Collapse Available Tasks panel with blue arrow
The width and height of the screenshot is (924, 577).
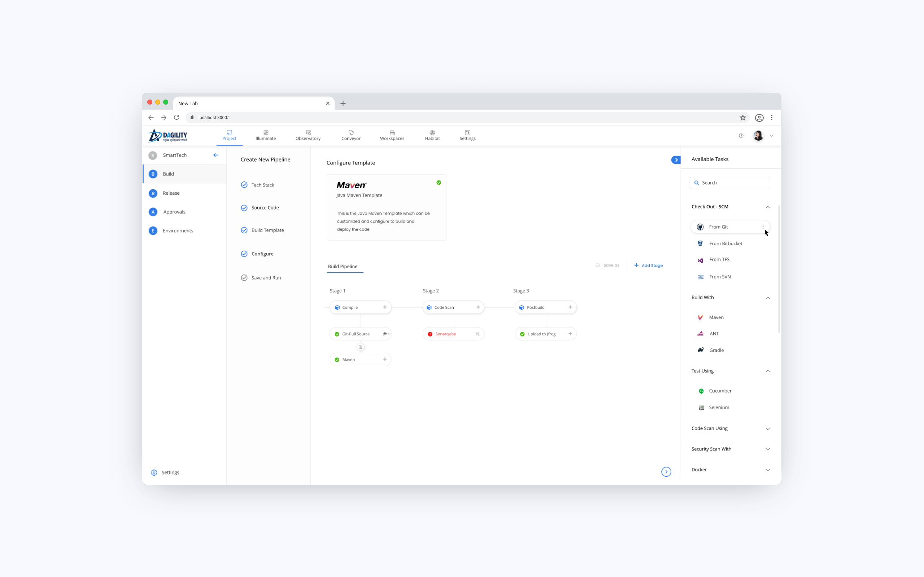[676, 160]
